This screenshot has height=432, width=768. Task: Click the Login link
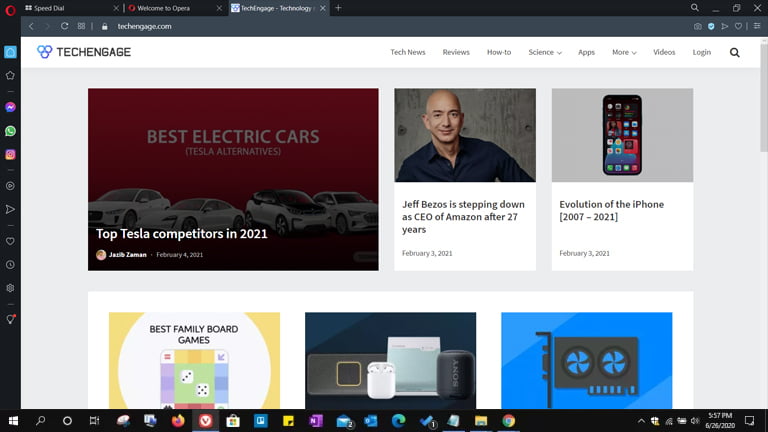(701, 52)
